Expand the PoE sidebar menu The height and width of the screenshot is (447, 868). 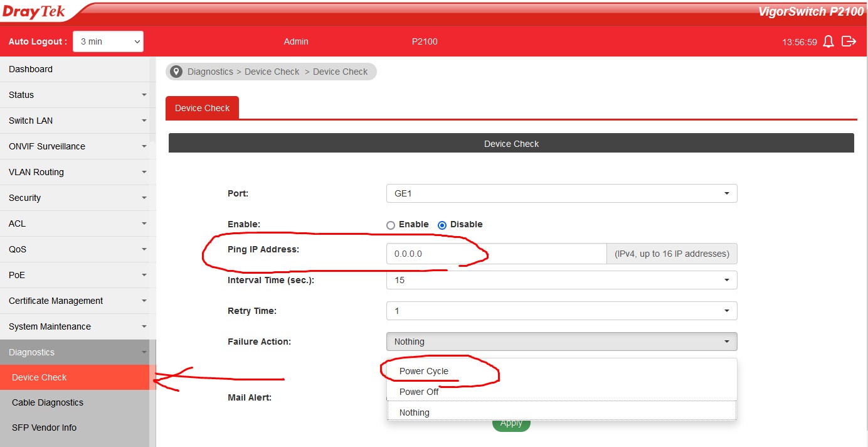(x=75, y=275)
